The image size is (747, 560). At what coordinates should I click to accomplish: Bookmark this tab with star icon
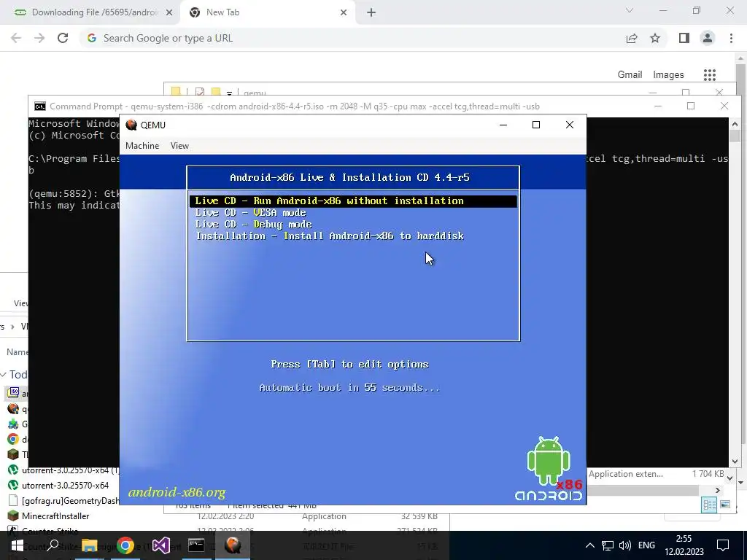655,38
